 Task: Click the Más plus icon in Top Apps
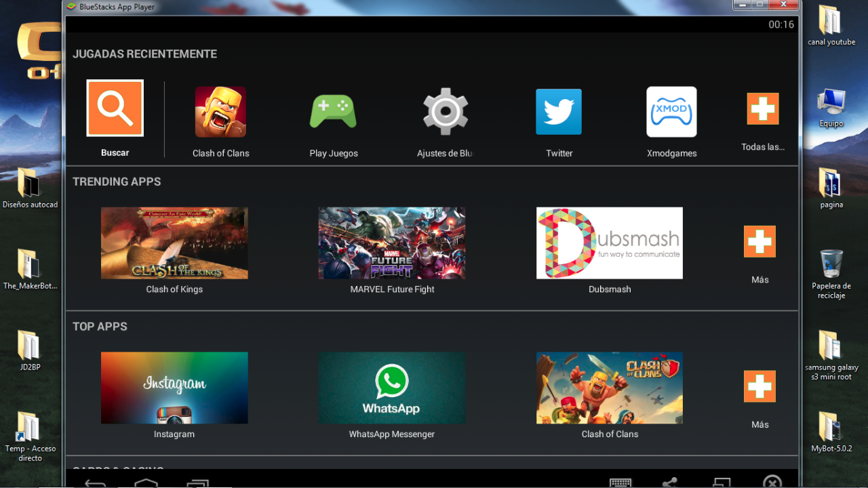pos(759,386)
